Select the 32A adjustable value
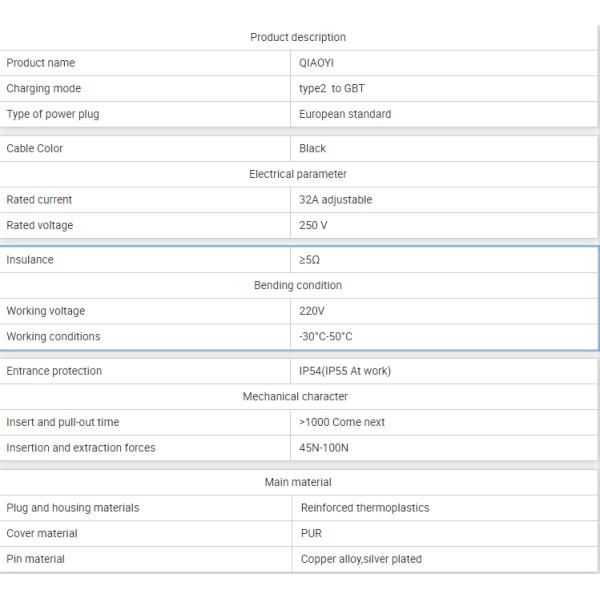The width and height of the screenshot is (600, 600). point(335,200)
